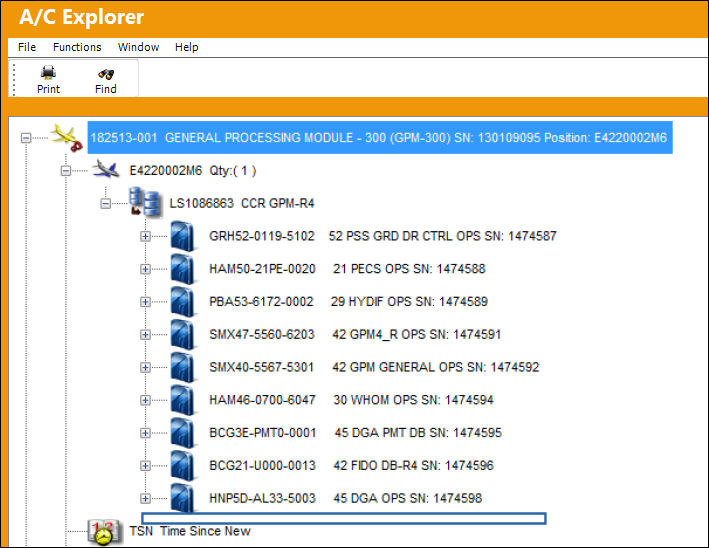
Task: Open the Help menu
Action: [186, 47]
